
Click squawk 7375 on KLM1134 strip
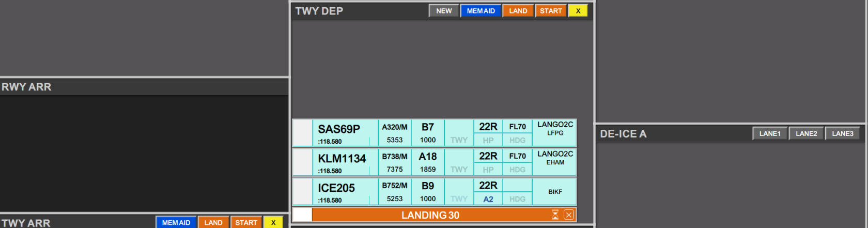point(395,170)
